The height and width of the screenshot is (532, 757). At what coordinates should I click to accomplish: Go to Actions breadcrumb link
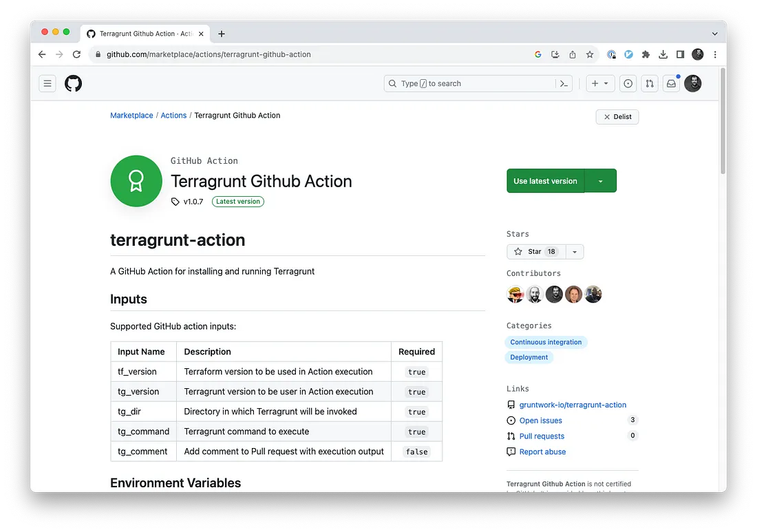[173, 116]
